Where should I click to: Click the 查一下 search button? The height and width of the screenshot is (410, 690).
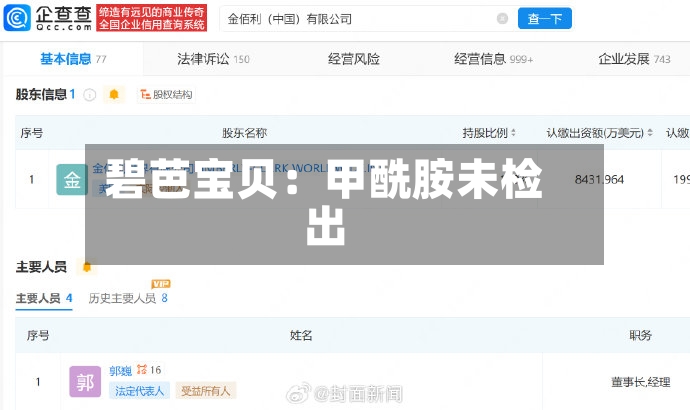[x=545, y=18]
